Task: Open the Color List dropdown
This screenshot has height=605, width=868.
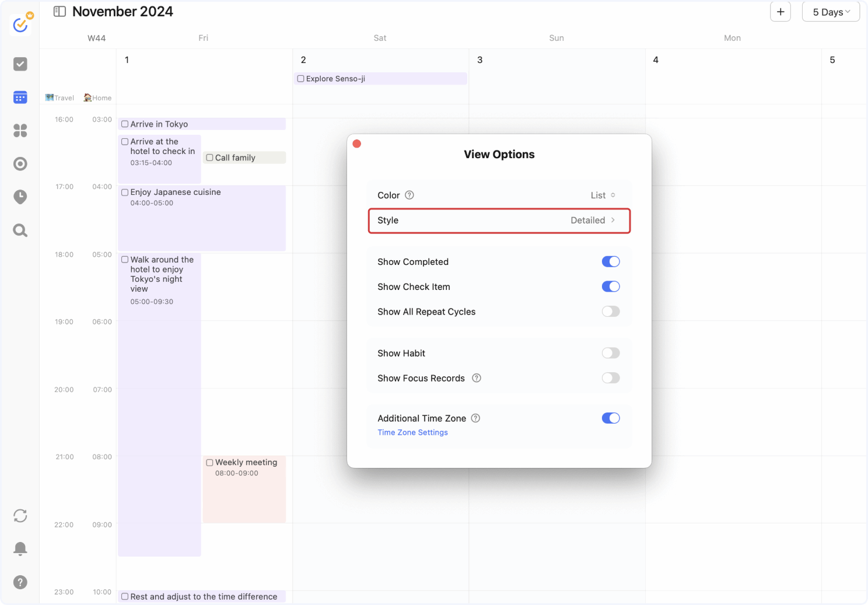Action: tap(603, 195)
